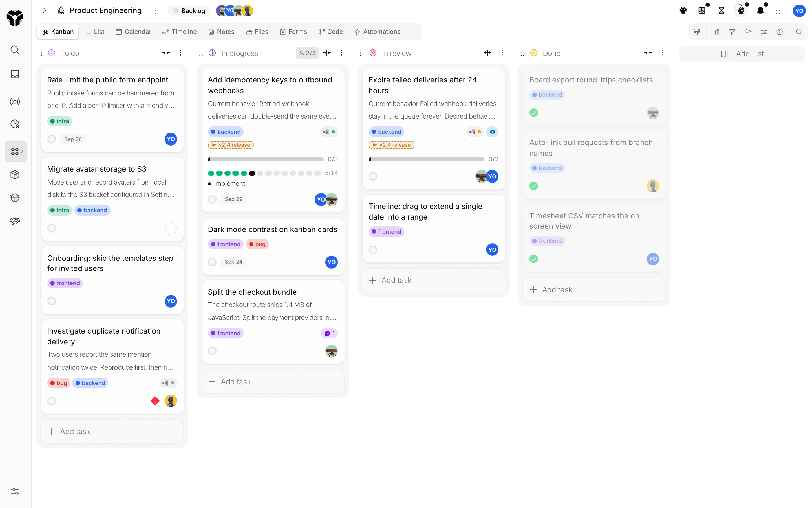Toggle the eye watch icon on Expire failed deliveries
Viewport: 812px width, 508px height.
[492, 132]
